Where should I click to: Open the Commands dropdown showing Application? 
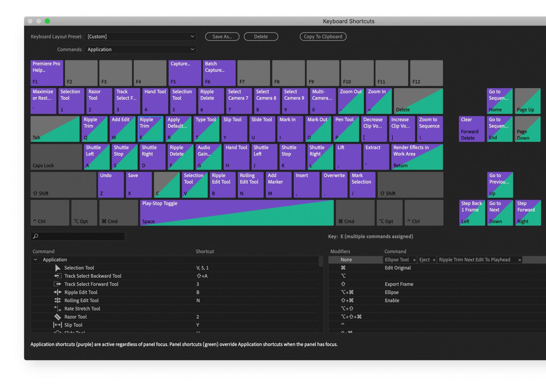coord(140,49)
